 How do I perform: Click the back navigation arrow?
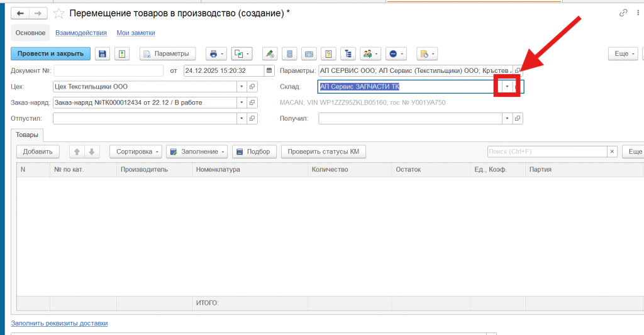[20, 13]
